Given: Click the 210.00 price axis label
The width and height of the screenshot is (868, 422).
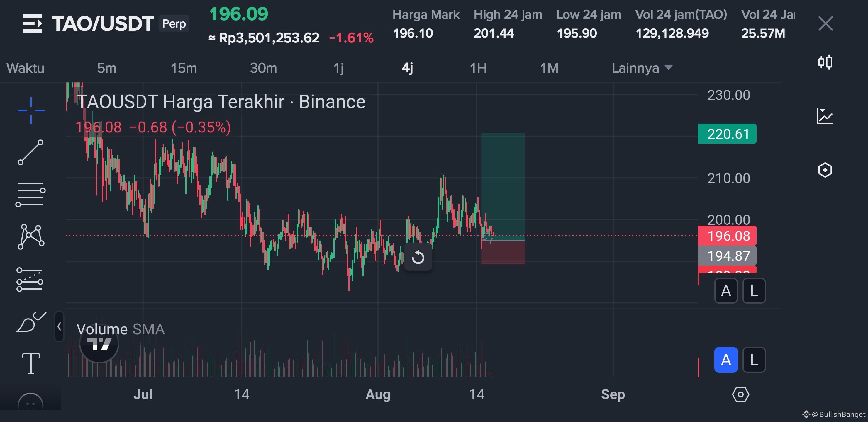Looking at the screenshot, I should point(728,178).
